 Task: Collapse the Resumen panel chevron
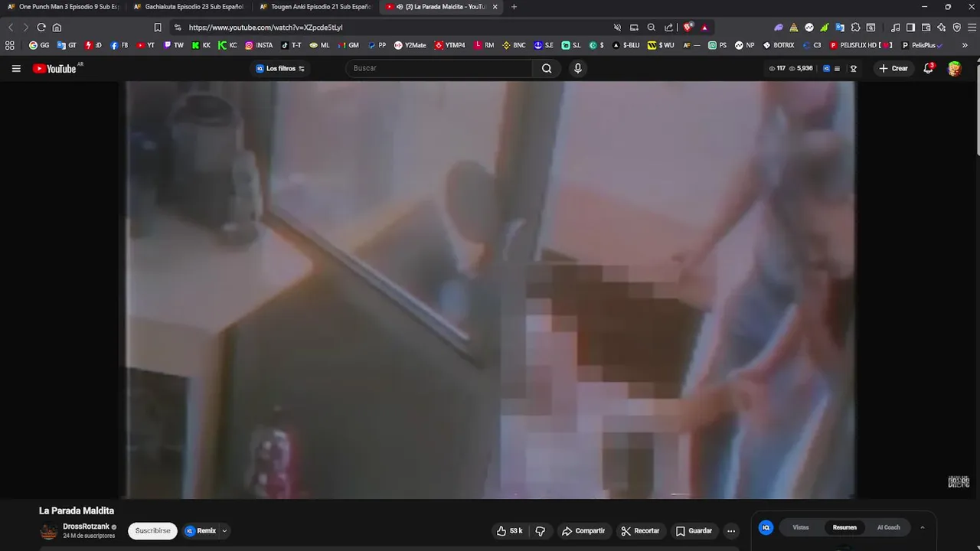pos(922,527)
